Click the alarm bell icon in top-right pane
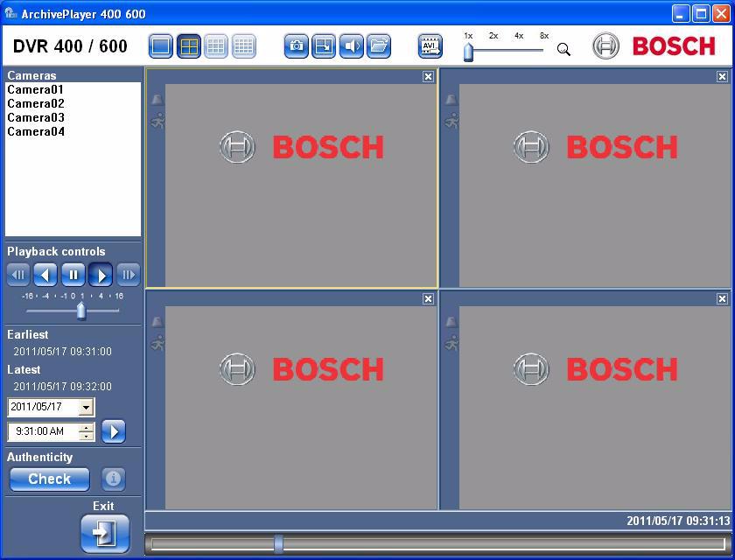Viewport: 735px width, 560px height. (x=451, y=100)
